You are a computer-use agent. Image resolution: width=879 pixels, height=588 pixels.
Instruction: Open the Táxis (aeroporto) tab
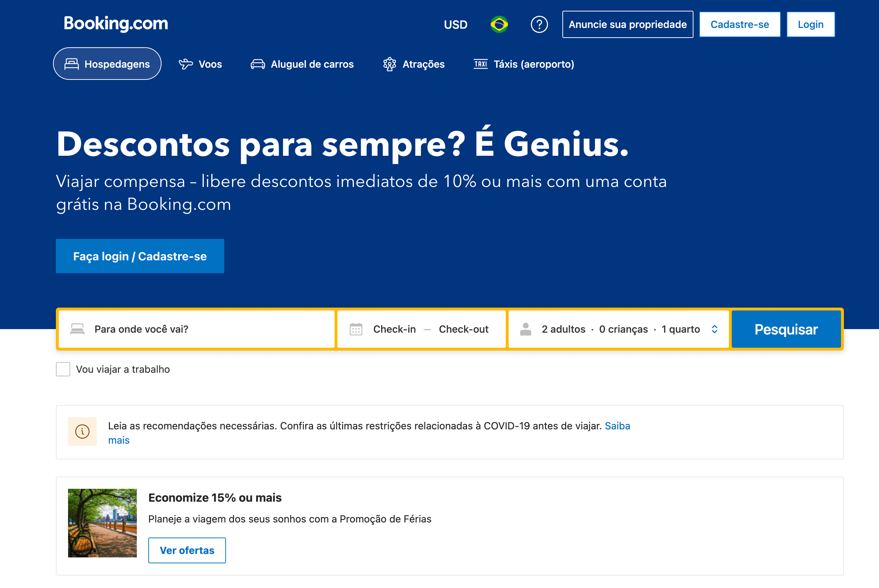(524, 64)
